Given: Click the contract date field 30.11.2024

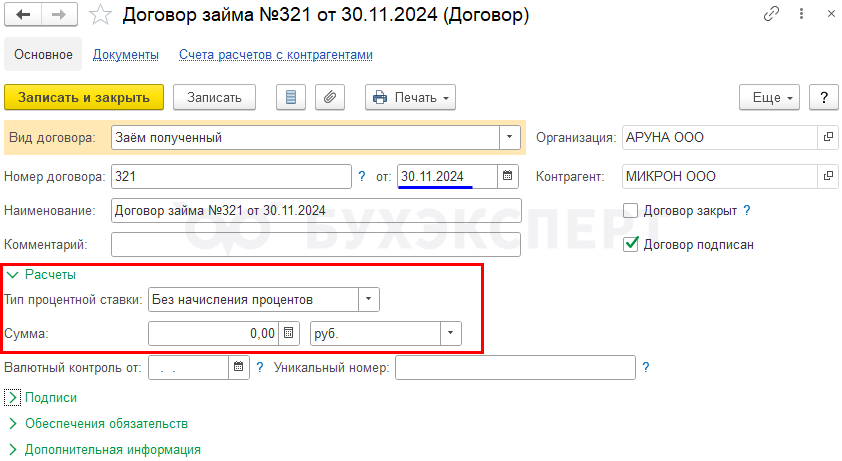Looking at the screenshot, I should (x=447, y=176).
